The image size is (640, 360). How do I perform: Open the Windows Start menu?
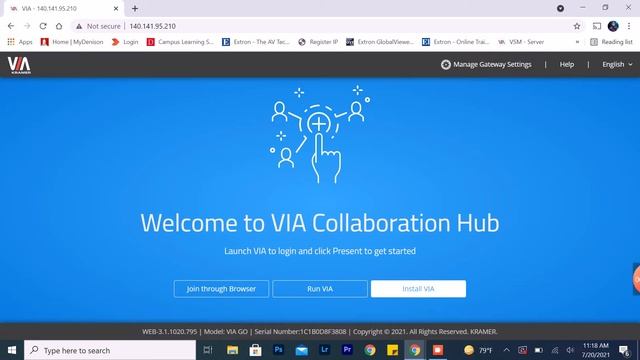point(12,350)
